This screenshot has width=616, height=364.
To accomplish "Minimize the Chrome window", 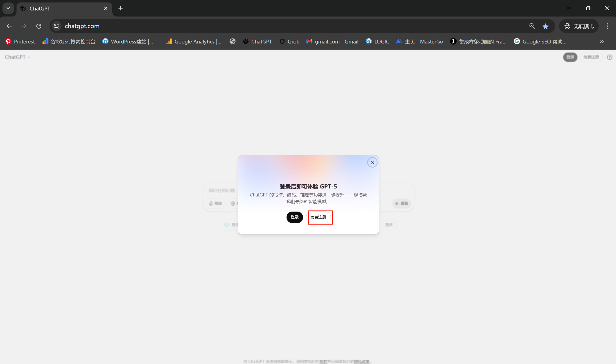I will (x=569, y=8).
